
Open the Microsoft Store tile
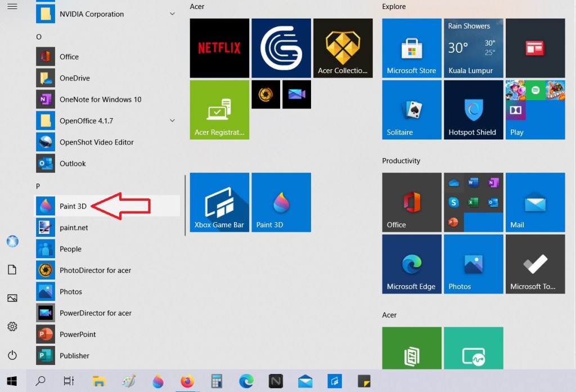411,48
